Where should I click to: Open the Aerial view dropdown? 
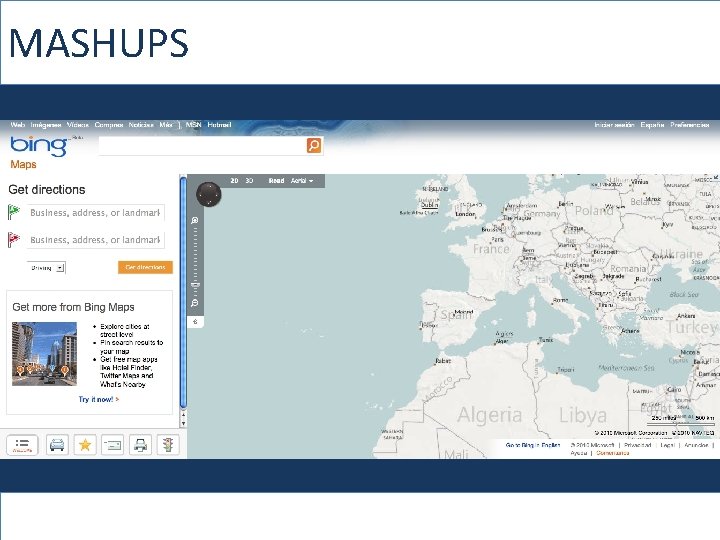tap(302, 181)
